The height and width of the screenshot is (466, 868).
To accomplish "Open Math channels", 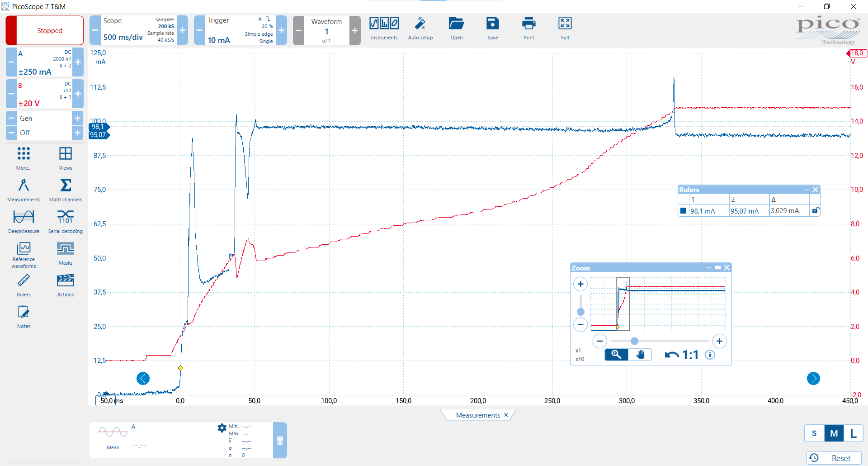I will point(66,190).
